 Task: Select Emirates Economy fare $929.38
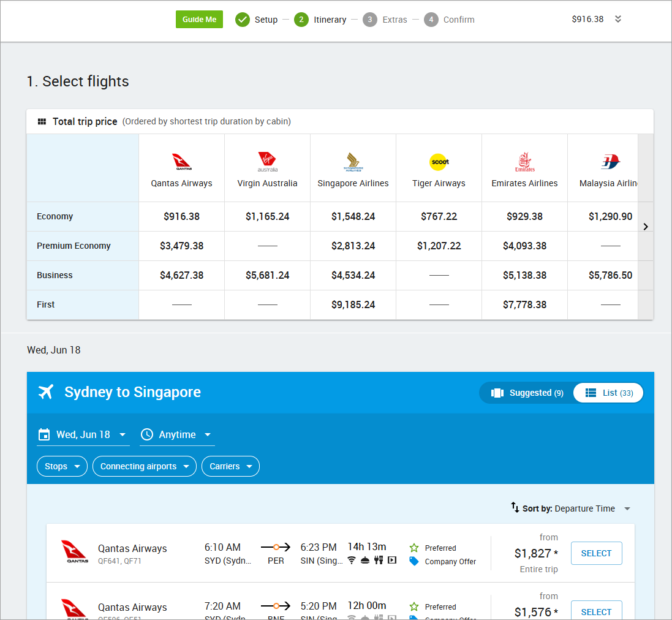[x=524, y=217]
